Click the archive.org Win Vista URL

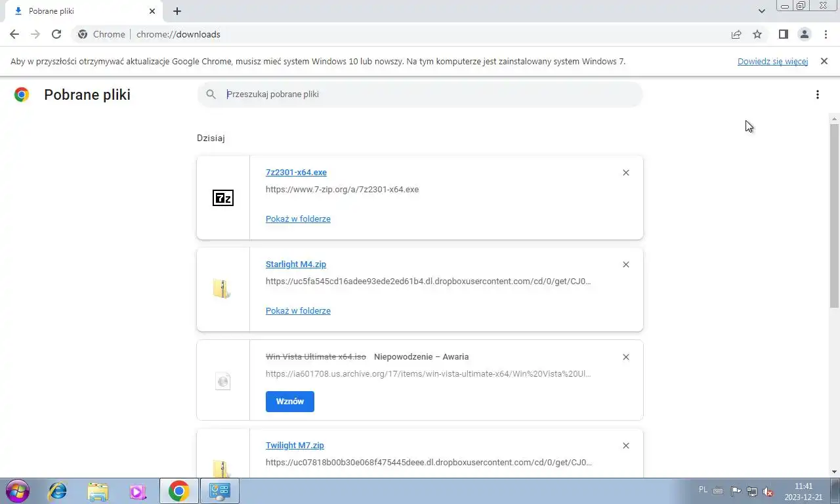click(428, 373)
